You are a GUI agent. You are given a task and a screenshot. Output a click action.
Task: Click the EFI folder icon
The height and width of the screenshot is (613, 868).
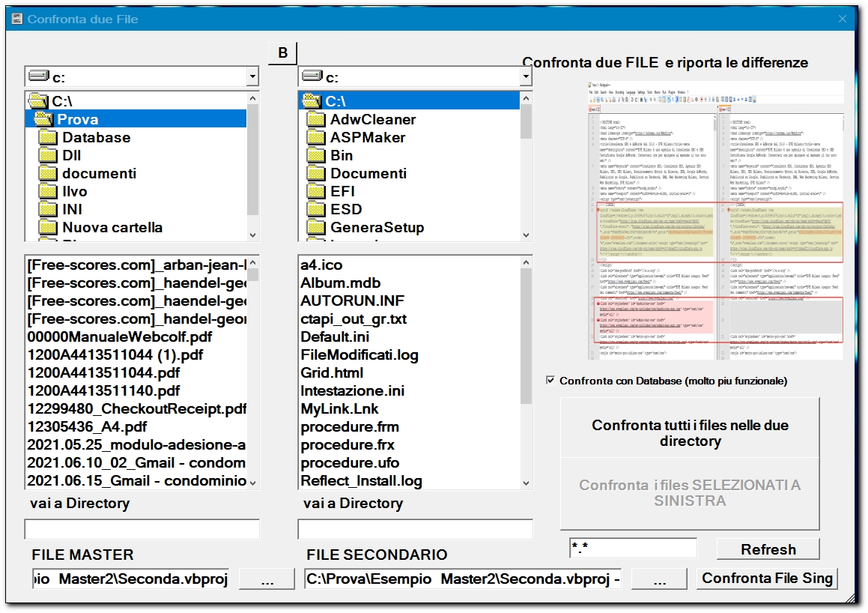click(x=316, y=192)
